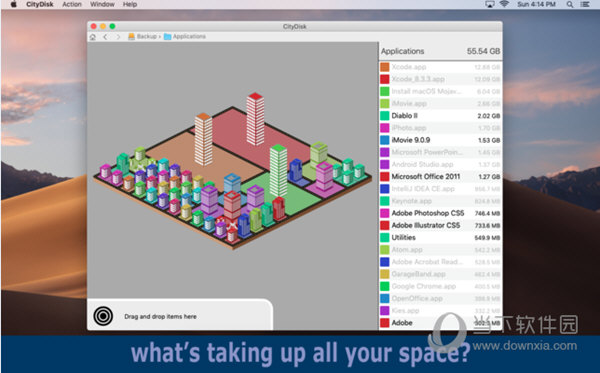Select Microsoft Office 2011 row
This screenshot has height=373, width=600.
(440, 176)
